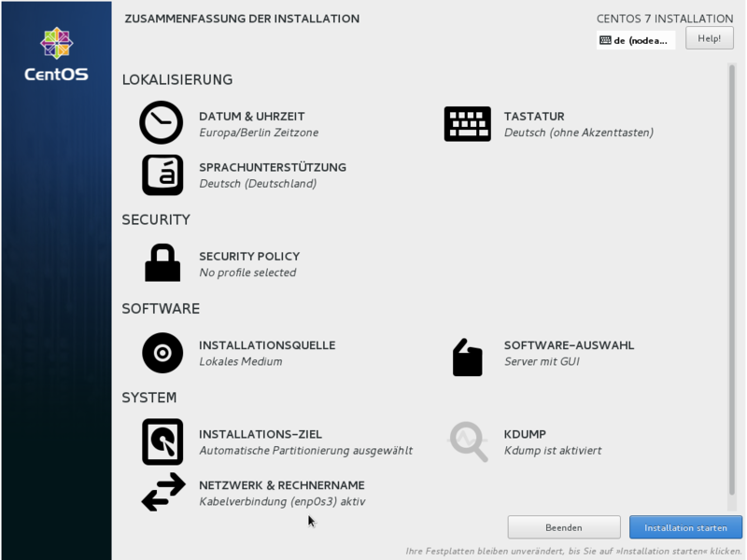This screenshot has height=560, width=747.
Task: Click 'Server mit GUI' text
Action: coord(542,361)
